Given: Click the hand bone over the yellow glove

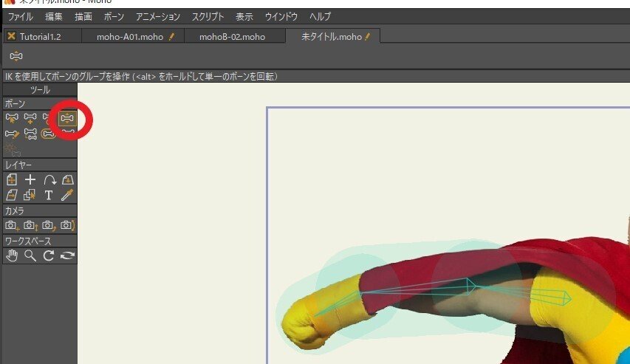Looking at the screenshot, I should point(338,304).
